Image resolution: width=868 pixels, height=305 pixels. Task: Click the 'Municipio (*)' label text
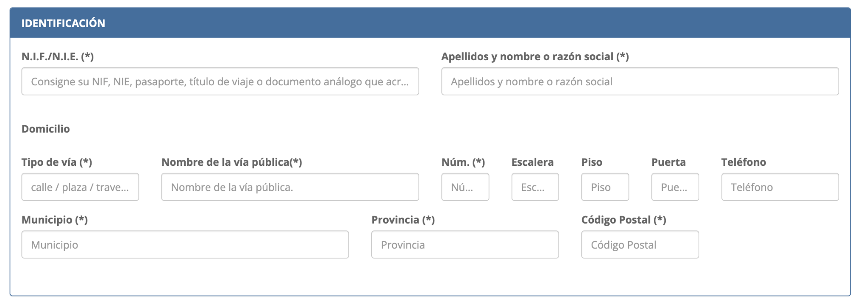point(55,220)
